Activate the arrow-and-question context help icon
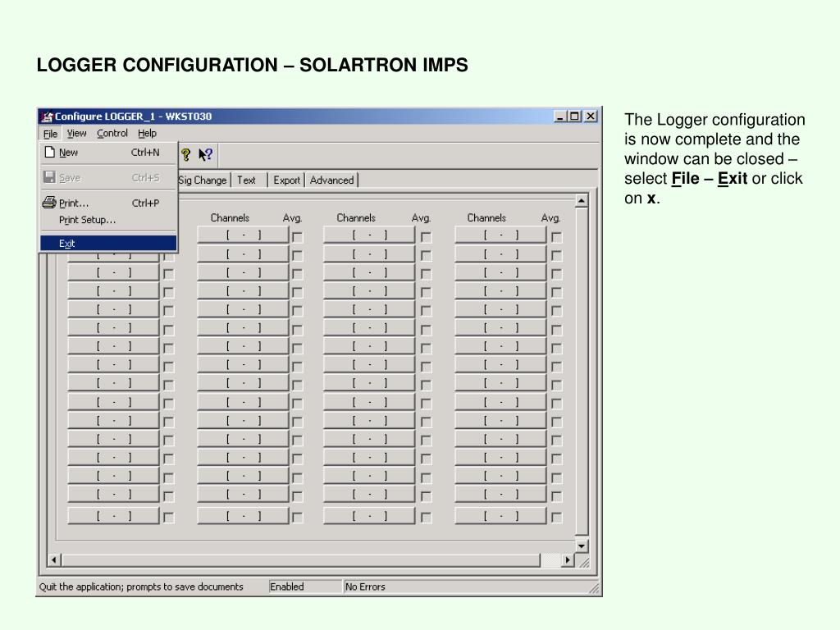The image size is (840, 630). pyautogui.click(x=206, y=155)
